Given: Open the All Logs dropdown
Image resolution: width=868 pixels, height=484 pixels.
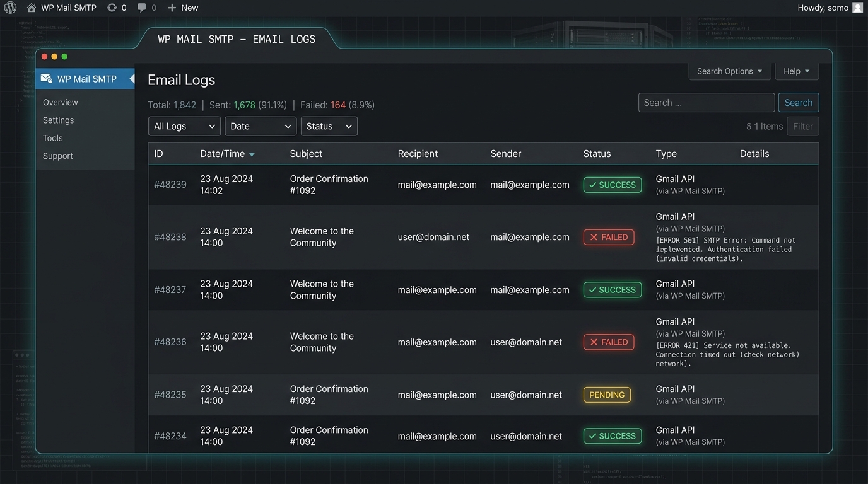Looking at the screenshot, I should [x=184, y=126].
